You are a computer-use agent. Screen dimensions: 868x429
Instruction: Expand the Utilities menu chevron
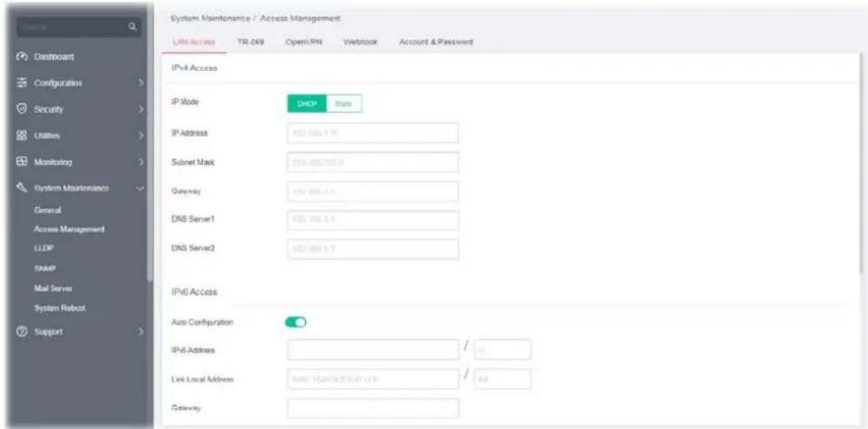(x=140, y=136)
